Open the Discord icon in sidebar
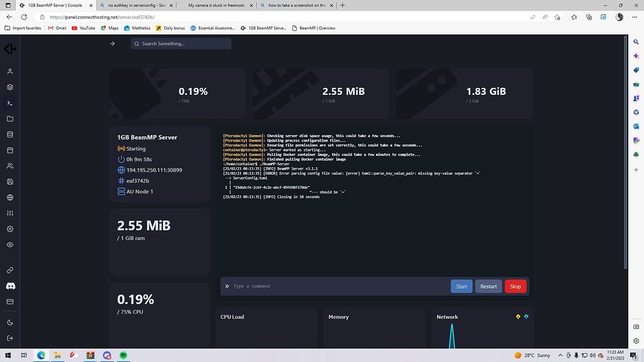This screenshot has width=644, height=362. 10,286
